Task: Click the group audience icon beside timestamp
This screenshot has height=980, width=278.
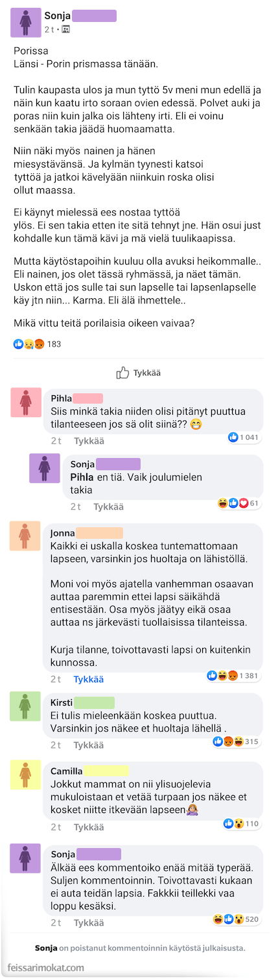Action: [x=65, y=29]
